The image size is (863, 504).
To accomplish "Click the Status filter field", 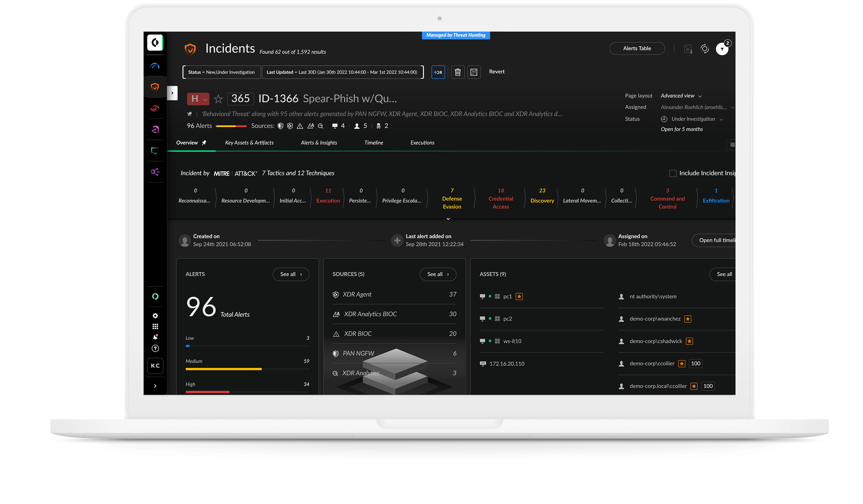I will pyautogui.click(x=221, y=72).
